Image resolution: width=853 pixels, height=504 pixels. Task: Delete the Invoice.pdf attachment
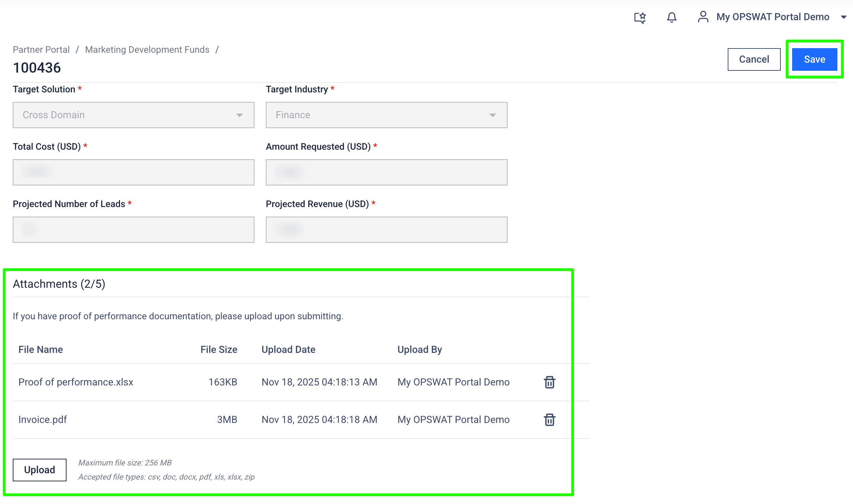click(x=549, y=420)
